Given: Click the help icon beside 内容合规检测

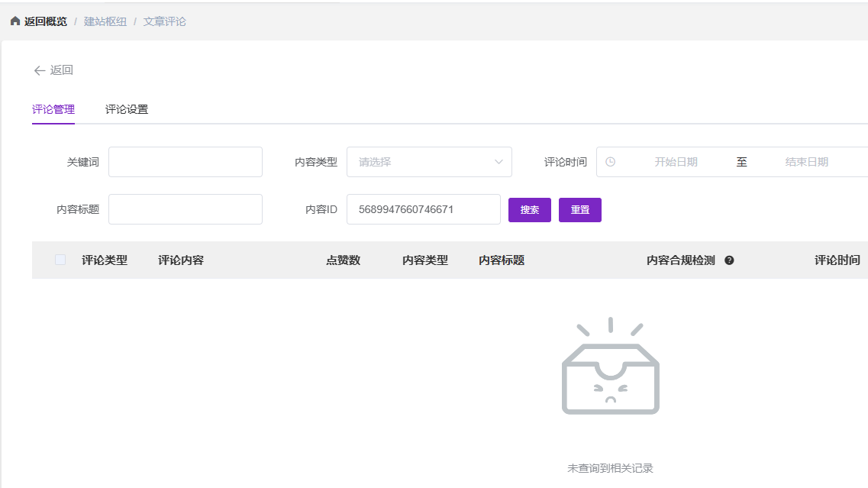Looking at the screenshot, I should 729,260.
